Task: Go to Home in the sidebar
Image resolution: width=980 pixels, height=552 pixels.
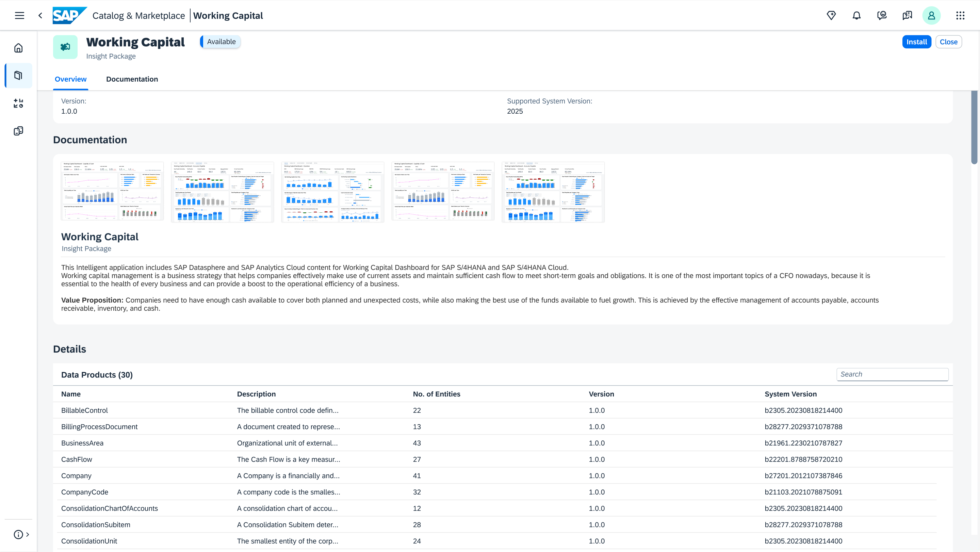Action: tap(18, 48)
